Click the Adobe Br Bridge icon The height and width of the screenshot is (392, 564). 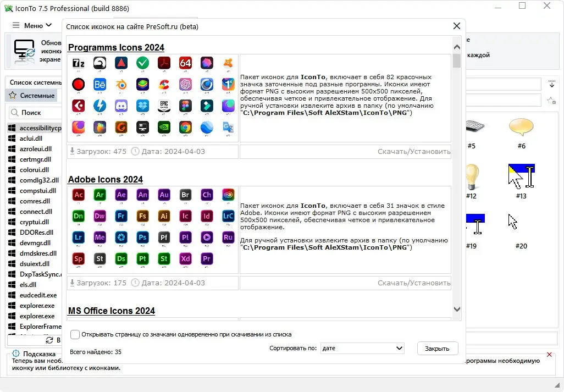tap(185, 195)
